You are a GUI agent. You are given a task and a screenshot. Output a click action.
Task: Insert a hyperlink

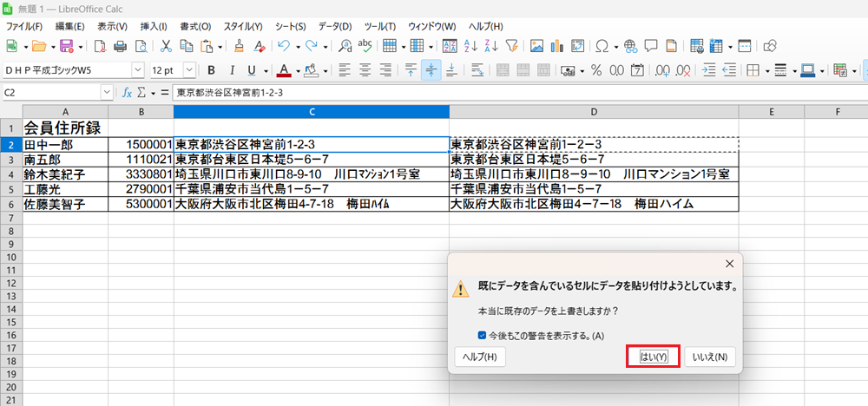tap(630, 46)
